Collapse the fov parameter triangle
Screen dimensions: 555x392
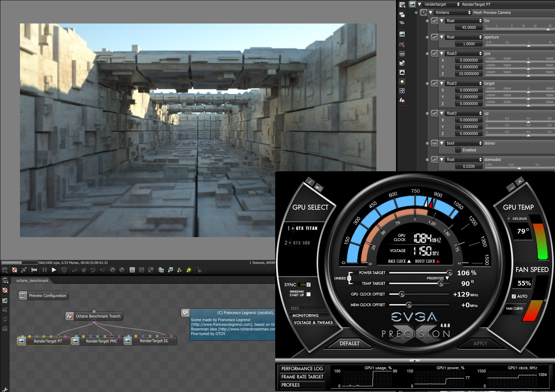442,21
